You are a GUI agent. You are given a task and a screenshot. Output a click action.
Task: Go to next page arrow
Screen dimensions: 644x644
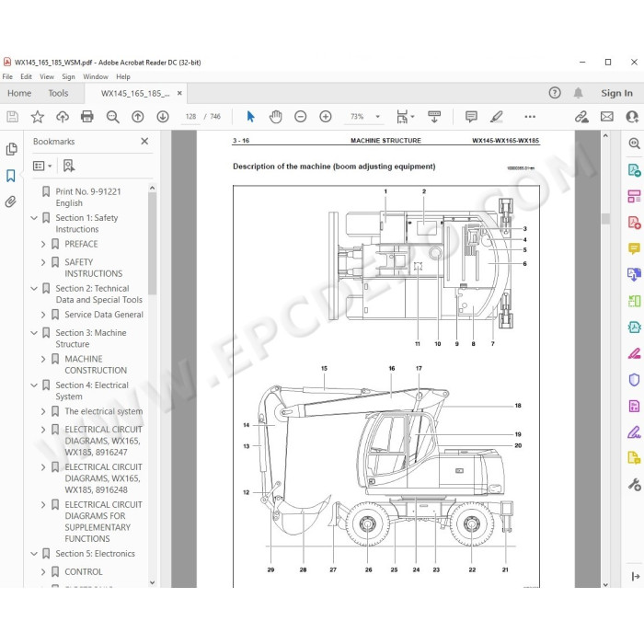163,117
